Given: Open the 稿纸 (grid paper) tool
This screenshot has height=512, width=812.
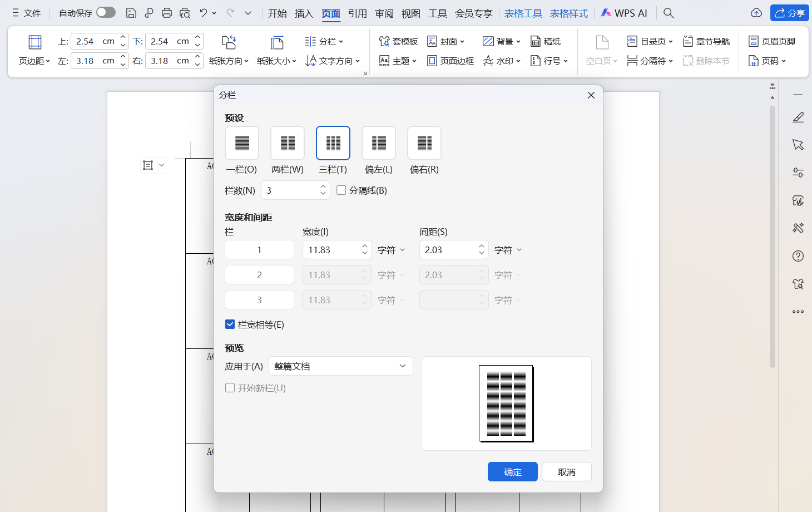Looking at the screenshot, I should tap(546, 41).
